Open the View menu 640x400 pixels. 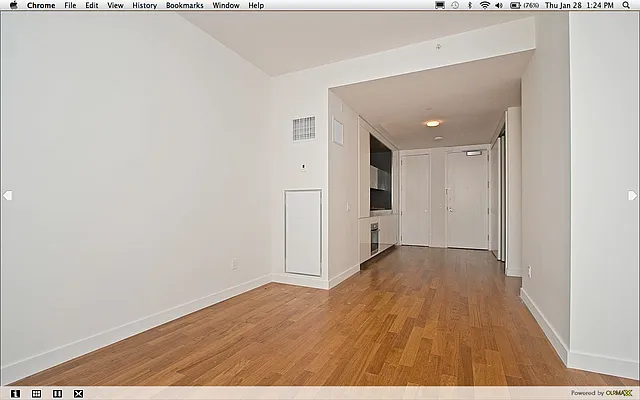tap(115, 5)
